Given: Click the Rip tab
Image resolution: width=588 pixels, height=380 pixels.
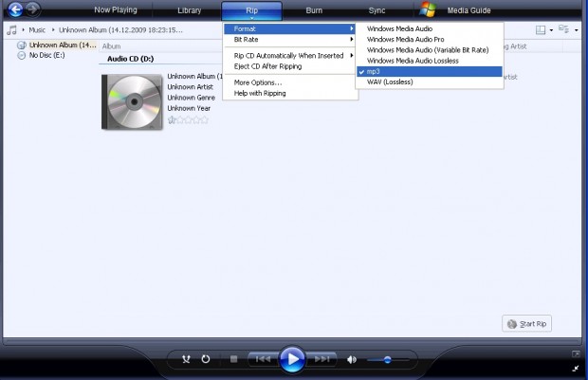Looking at the screenshot, I should click(x=251, y=10).
